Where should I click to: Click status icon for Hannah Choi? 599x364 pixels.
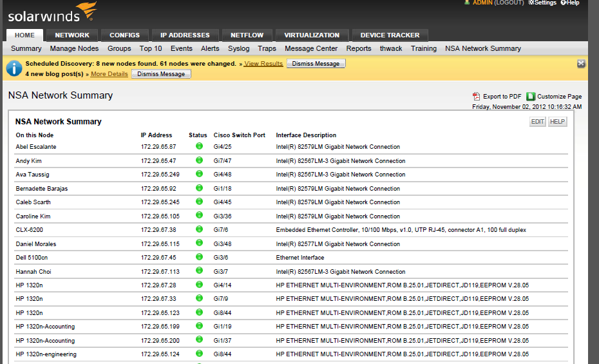199,271
